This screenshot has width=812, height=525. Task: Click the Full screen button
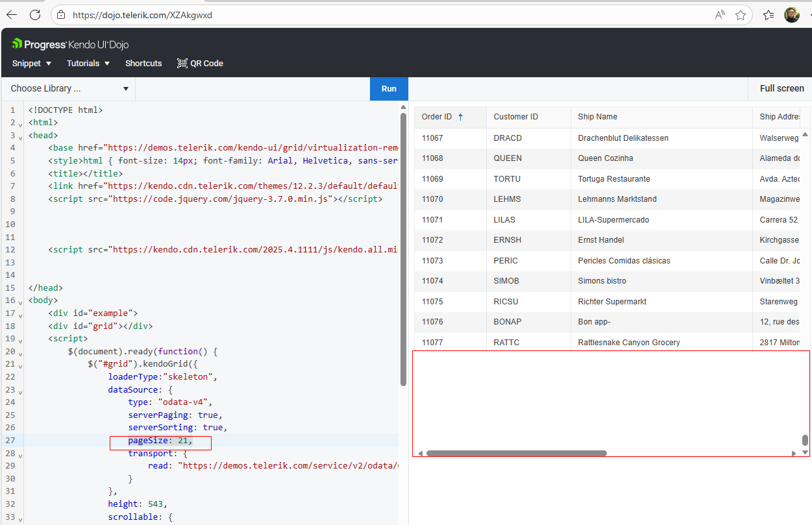781,88
